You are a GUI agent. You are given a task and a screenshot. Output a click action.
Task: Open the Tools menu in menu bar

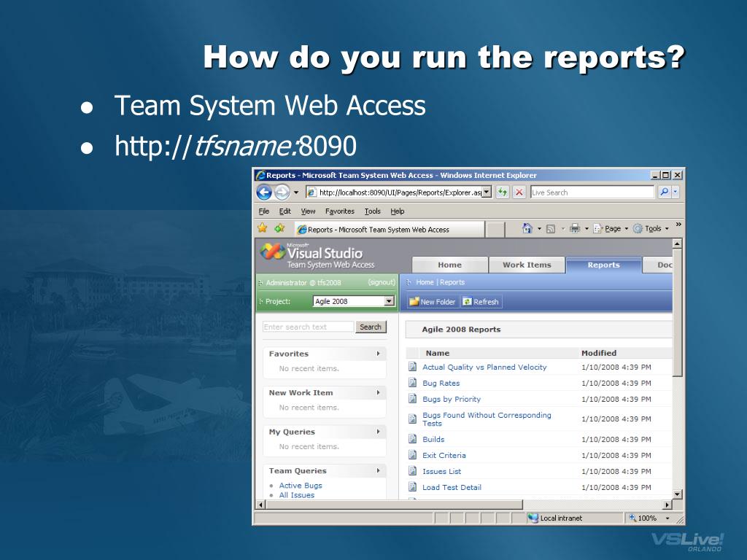373,211
